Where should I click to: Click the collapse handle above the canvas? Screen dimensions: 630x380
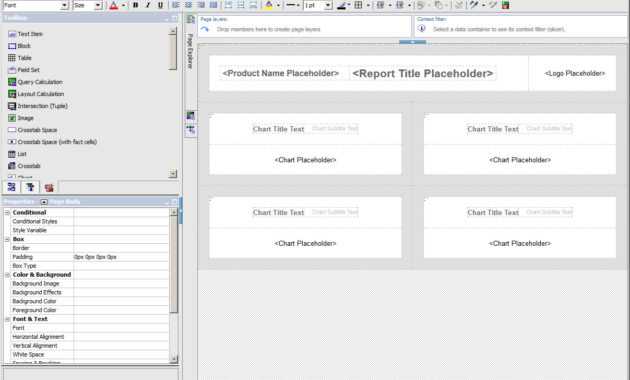click(x=412, y=42)
